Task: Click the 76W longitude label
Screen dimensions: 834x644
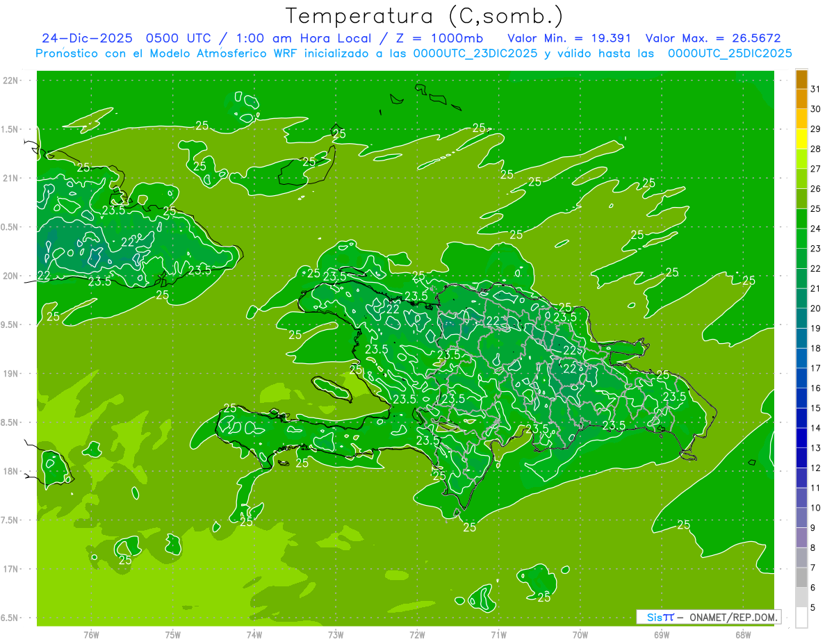Action: click(x=91, y=635)
